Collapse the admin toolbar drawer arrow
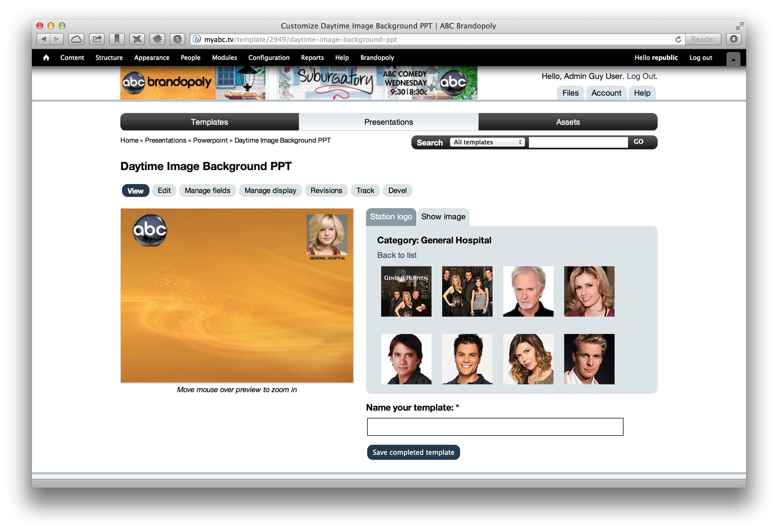 tap(733, 59)
